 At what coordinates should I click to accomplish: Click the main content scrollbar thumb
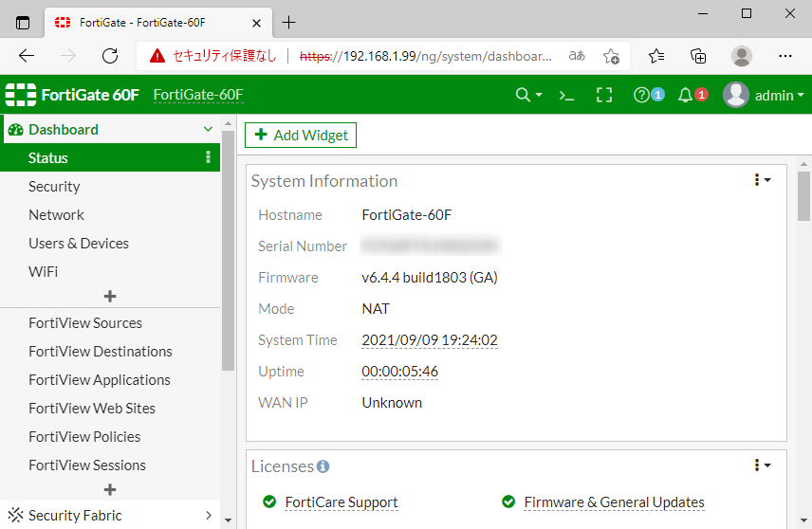tap(803, 196)
